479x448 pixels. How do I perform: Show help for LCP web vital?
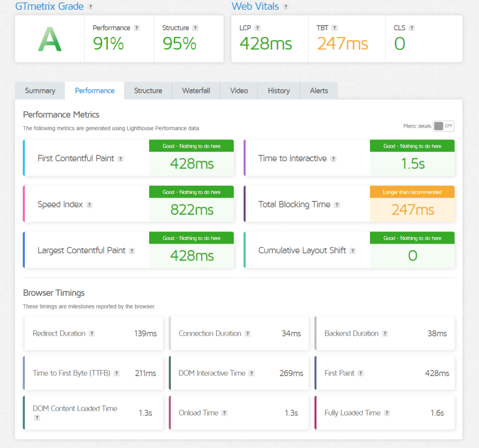(258, 28)
